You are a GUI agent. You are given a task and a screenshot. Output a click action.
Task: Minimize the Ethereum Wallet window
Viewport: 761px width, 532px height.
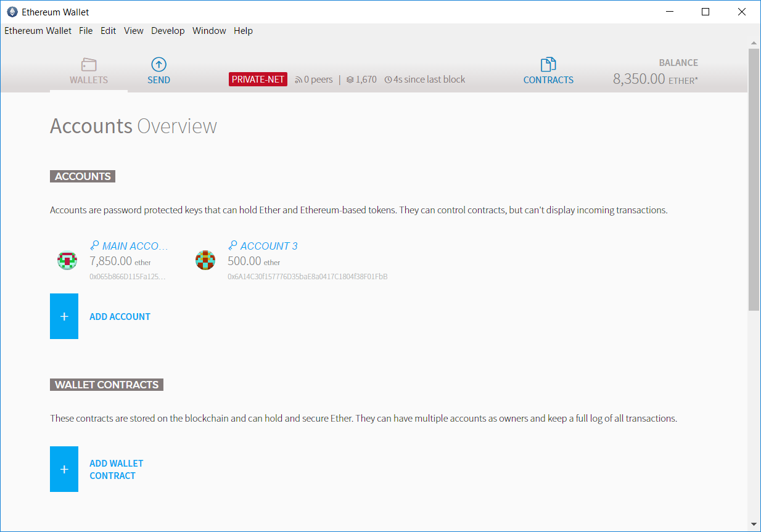click(668, 12)
